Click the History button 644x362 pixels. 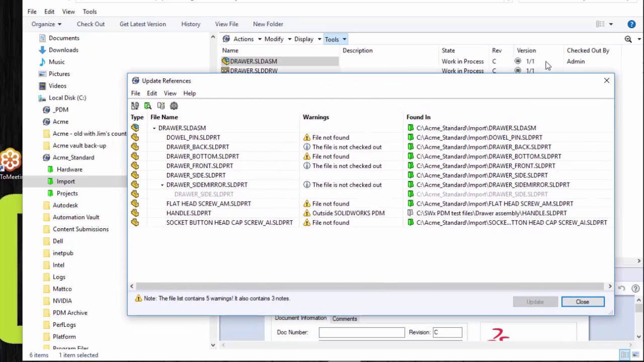click(191, 24)
